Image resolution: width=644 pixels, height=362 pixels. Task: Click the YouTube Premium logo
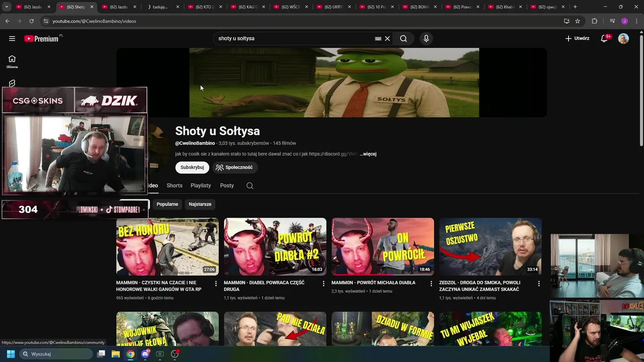point(42,38)
